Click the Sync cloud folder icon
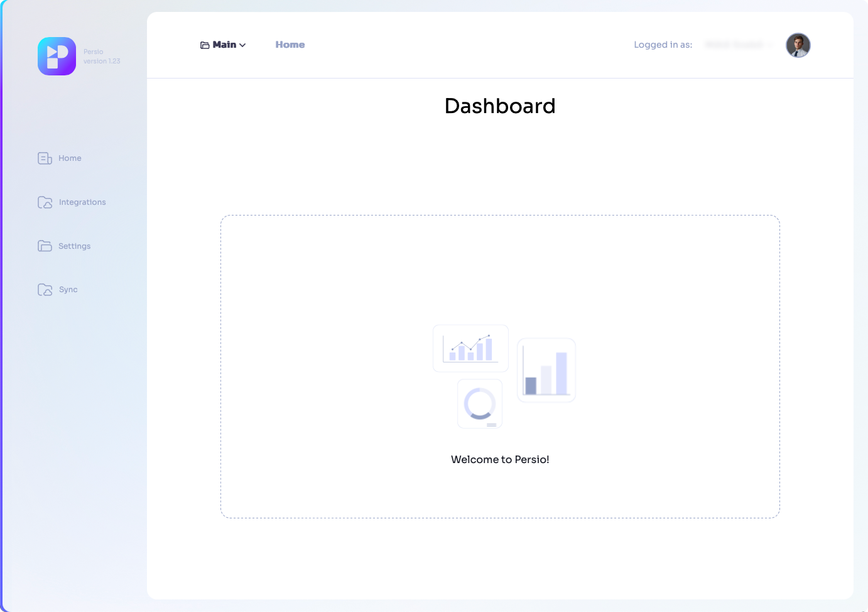Image resolution: width=868 pixels, height=612 pixels. click(x=45, y=290)
